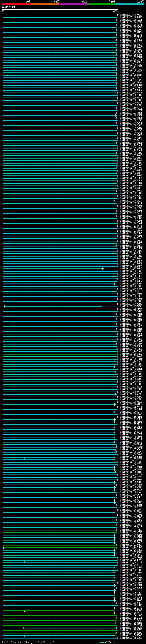146x644 pixels.
Task: Select the UniRef100_Q9BNY0 label
Action: (131, 630)
